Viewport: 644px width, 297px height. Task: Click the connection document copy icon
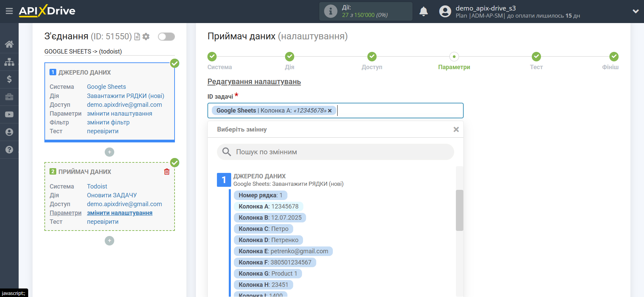(x=137, y=37)
